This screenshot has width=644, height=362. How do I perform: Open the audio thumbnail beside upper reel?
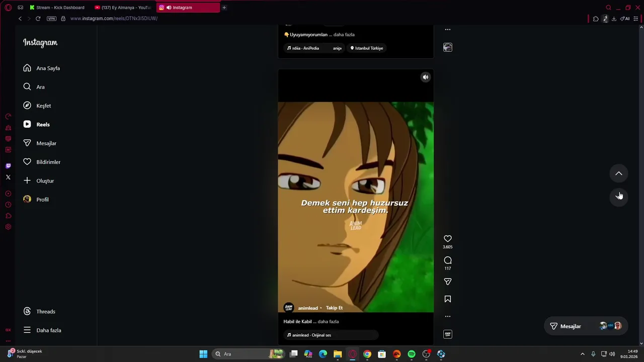(x=448, y=47)
